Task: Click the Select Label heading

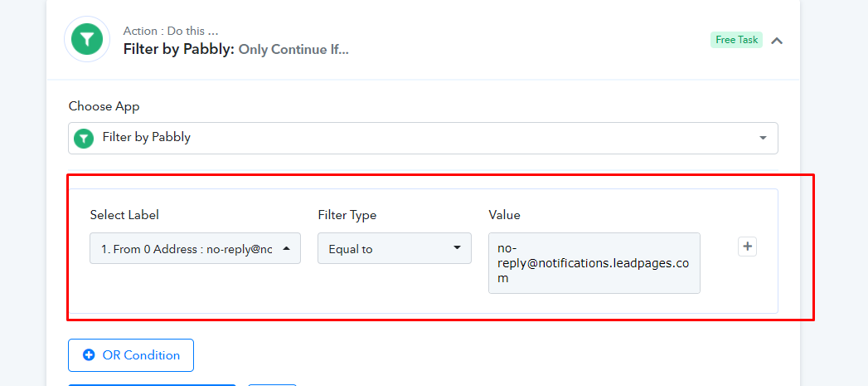Action: click(124, 215)
